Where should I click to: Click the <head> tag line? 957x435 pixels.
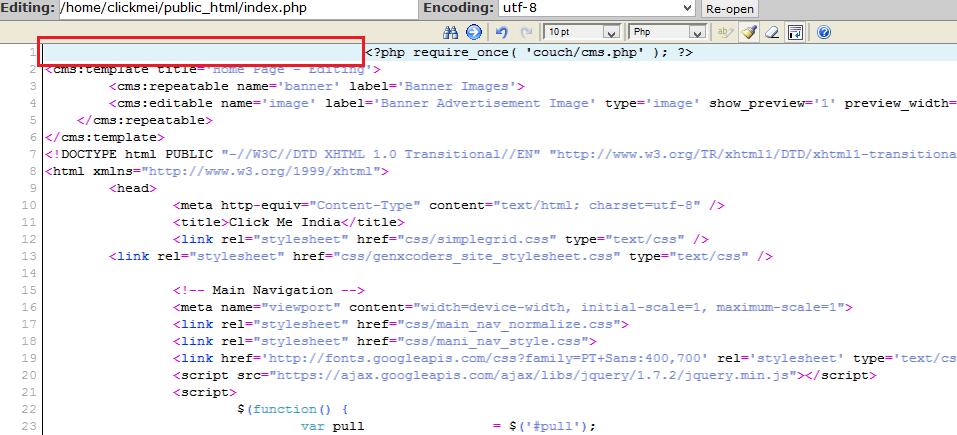pos(133,189)
